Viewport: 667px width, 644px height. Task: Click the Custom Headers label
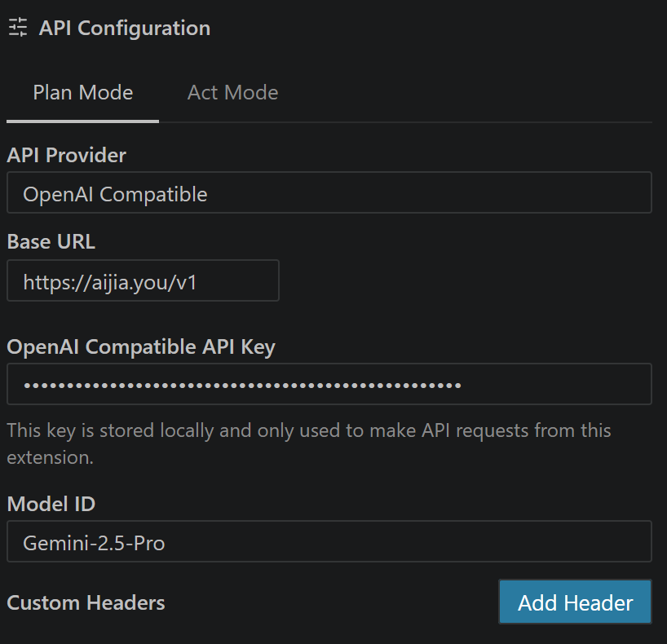86,603
